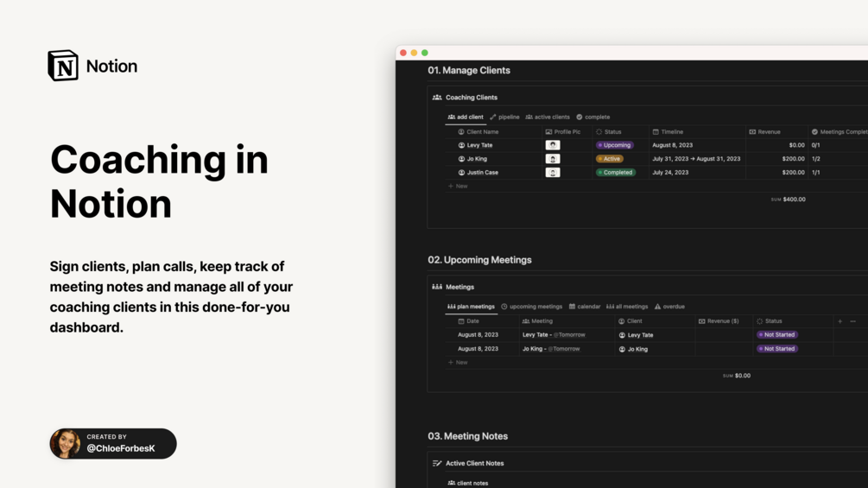Click Levy Tate's profile picture thumbnail

point(553,145)
